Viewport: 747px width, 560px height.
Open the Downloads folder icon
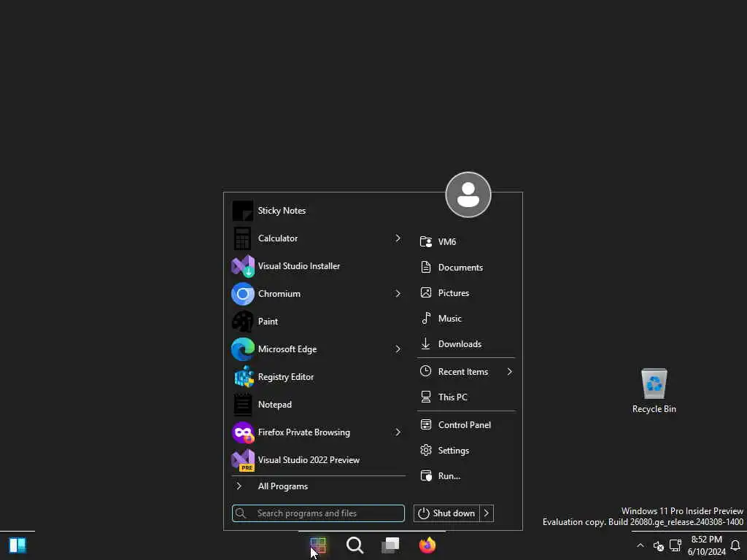[x=426, y=344]
